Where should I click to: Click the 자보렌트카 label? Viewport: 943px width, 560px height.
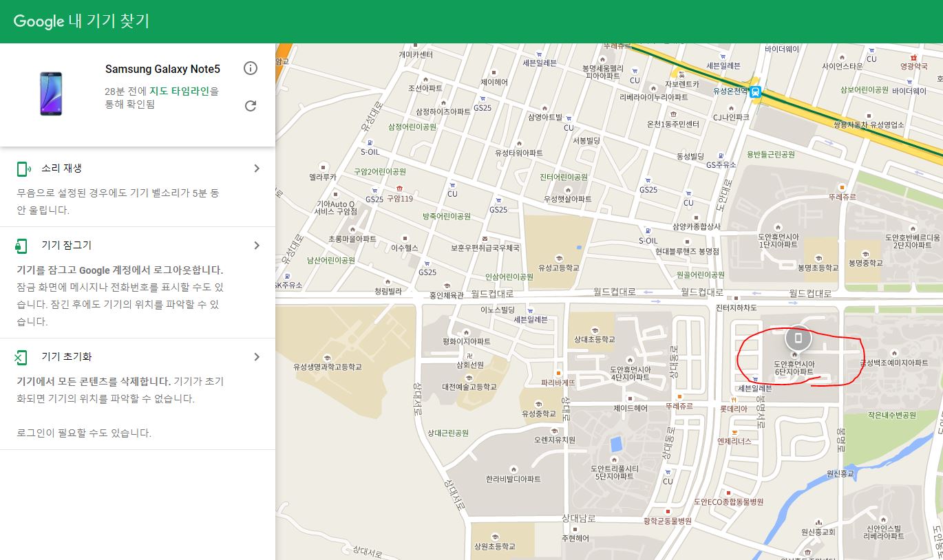(681, 84)
